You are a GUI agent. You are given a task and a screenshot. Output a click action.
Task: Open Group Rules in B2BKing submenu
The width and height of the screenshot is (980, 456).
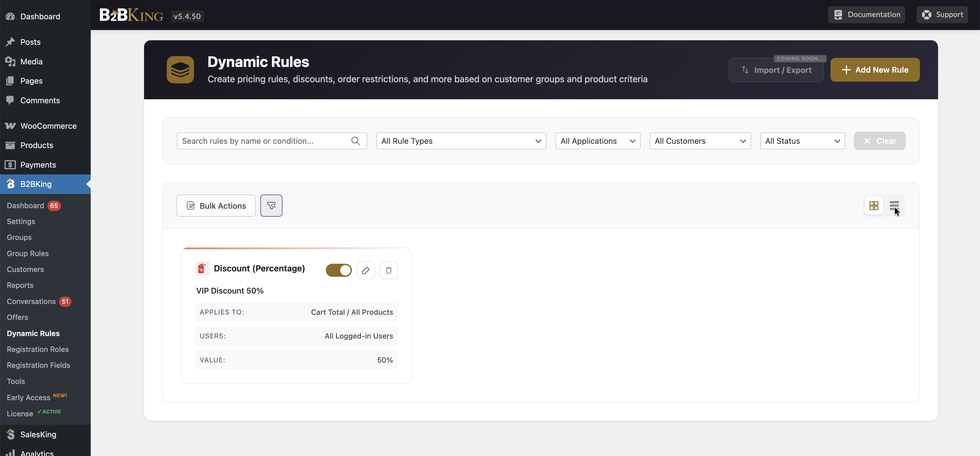click(28, 254)
